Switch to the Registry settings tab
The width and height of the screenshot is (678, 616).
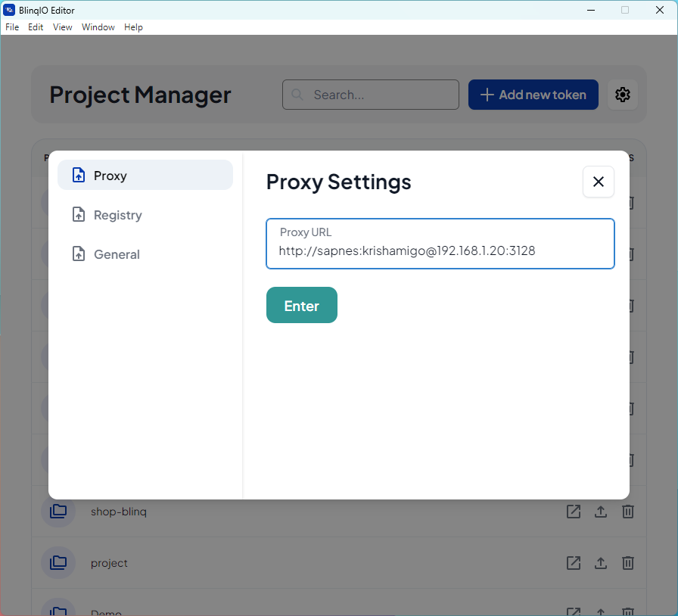tap(145, 215)
